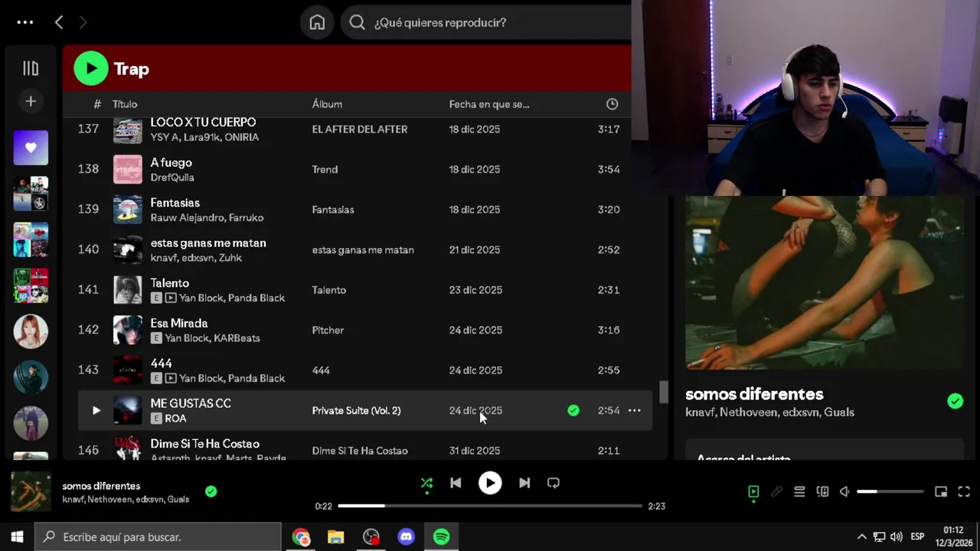Enter full screen with the expand icon

[964, 491]
